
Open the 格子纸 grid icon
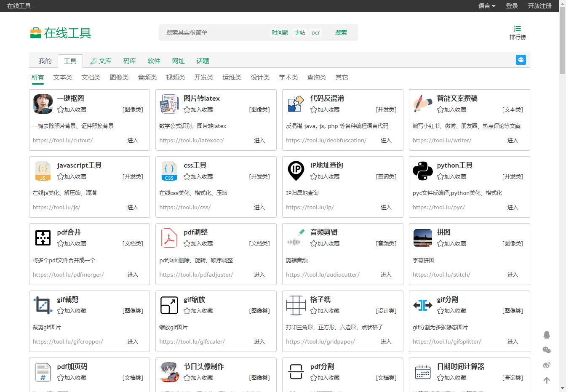[x=296, y=305]
